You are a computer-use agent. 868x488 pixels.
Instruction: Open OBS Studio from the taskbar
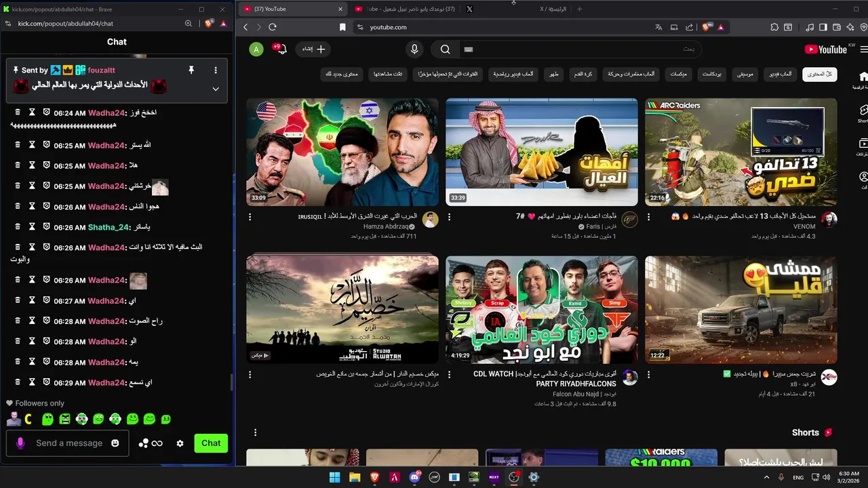point(514,477)
